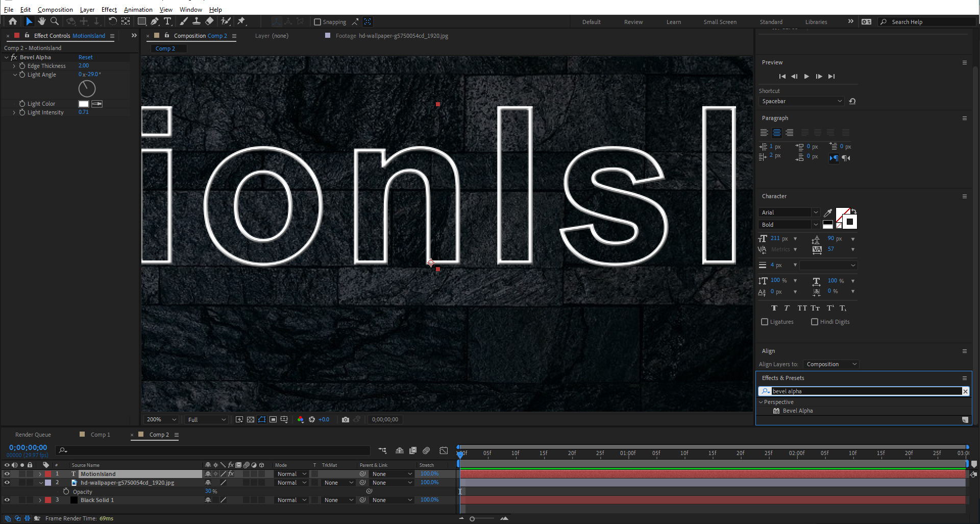Image resolution: width=980 pixels, height=524 pixels.
Task: Jump to the first frame in Preview
Action: (x=782, y=77)
